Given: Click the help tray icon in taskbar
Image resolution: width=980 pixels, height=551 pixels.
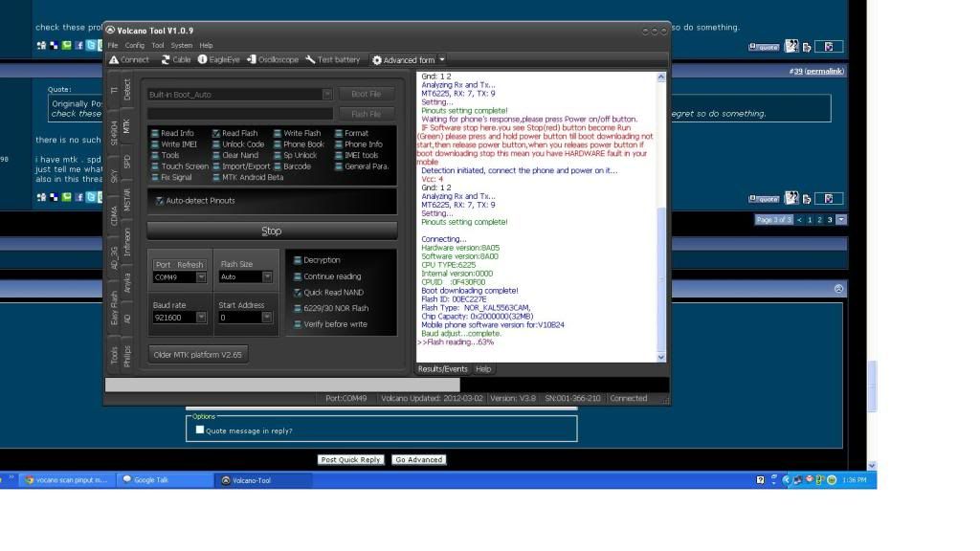Looking at the screenshot, I should (760, 480).
